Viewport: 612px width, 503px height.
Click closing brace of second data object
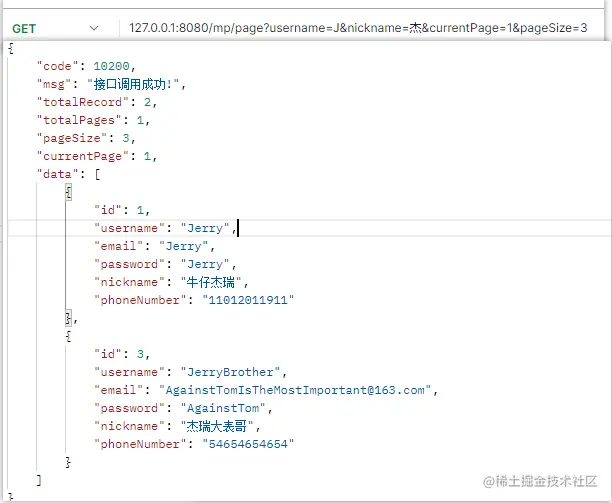point(68,462)
